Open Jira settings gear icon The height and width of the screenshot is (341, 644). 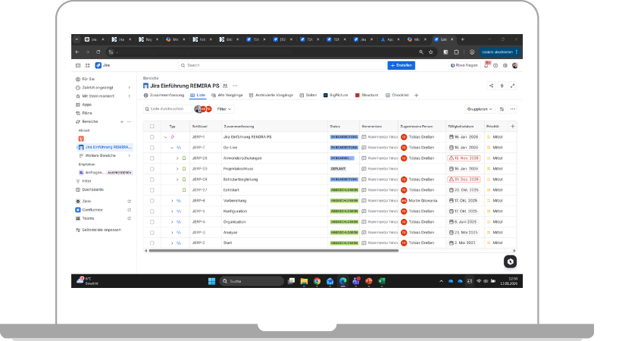click(505, 65)
